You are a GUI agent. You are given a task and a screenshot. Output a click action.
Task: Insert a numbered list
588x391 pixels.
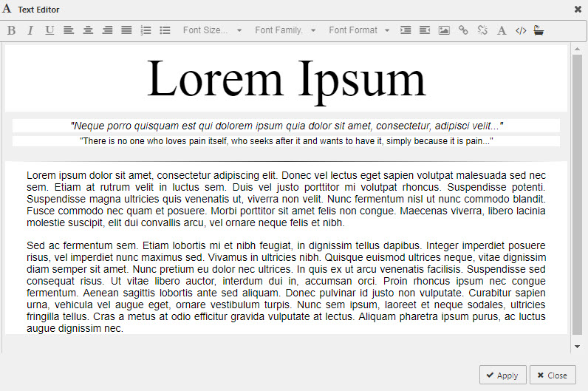point(146,30)
